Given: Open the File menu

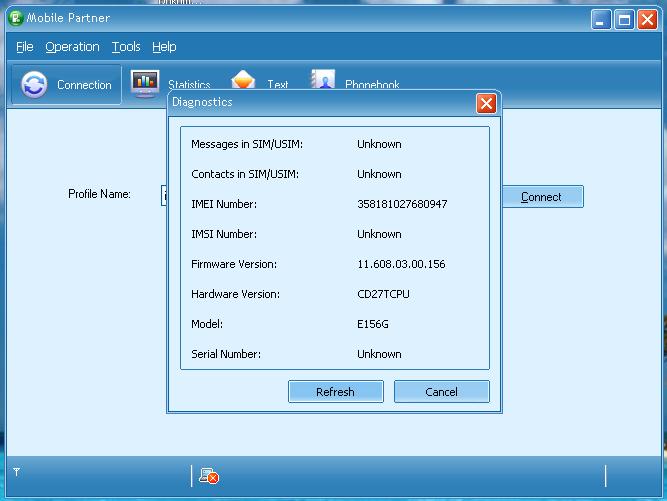Looking at the screenshot, I should coord(25,47).
